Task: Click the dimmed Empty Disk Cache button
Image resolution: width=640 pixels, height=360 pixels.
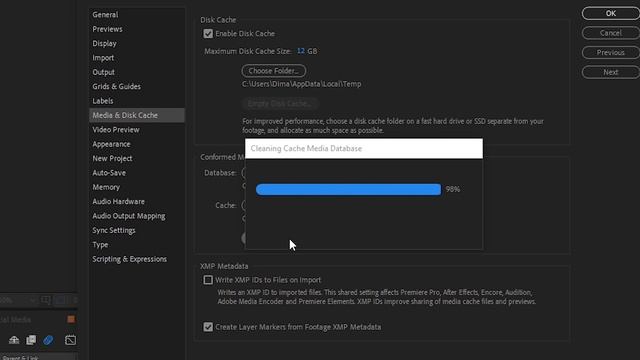Action: [280, 104]
